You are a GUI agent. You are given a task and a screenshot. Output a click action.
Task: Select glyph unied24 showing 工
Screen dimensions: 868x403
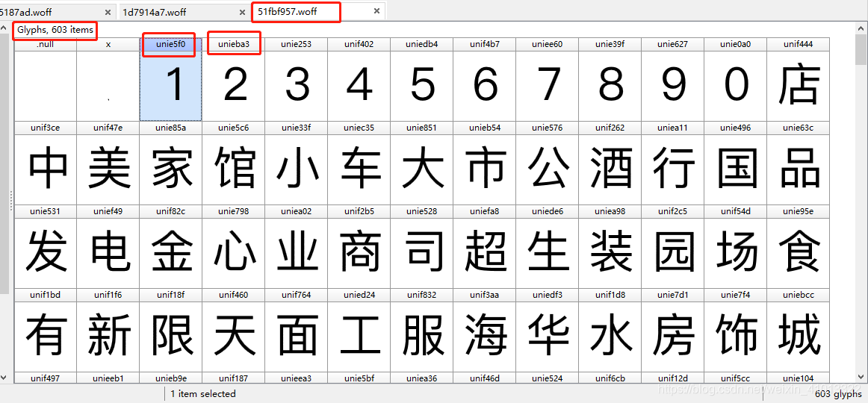359,330
